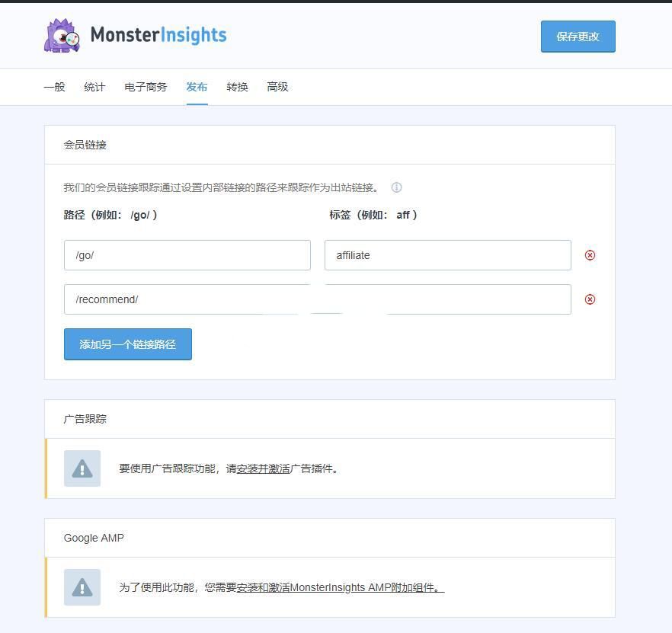Image resolution: width=672 pixels, height=633 pixels.
Task: Delete the /recommend/ link path row
Action: coord(590,299)
